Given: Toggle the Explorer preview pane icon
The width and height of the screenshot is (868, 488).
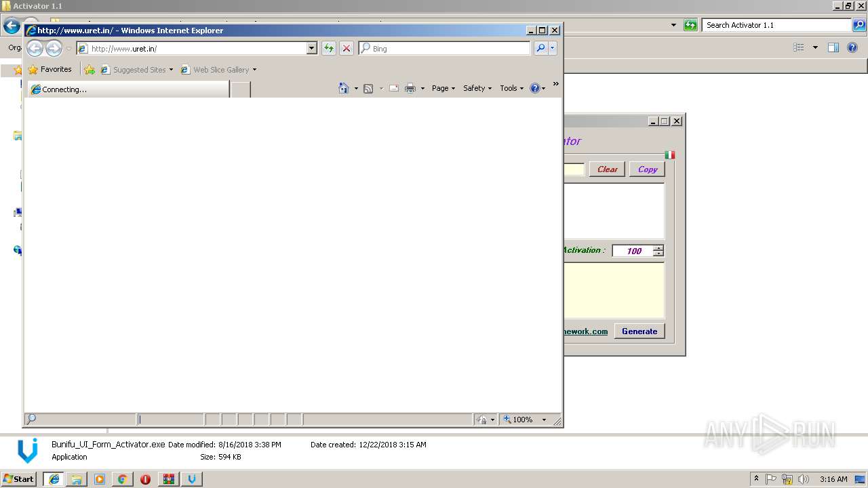Looking at the screenshot, I should 833,47.
